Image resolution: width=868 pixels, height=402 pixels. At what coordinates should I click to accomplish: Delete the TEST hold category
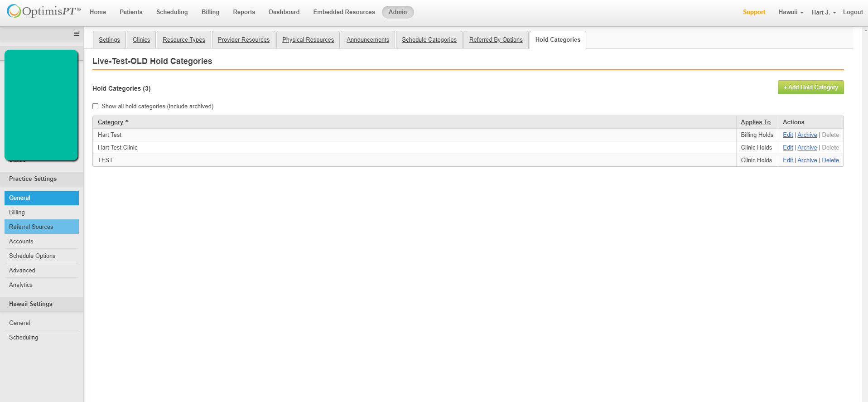coord(830,160)
